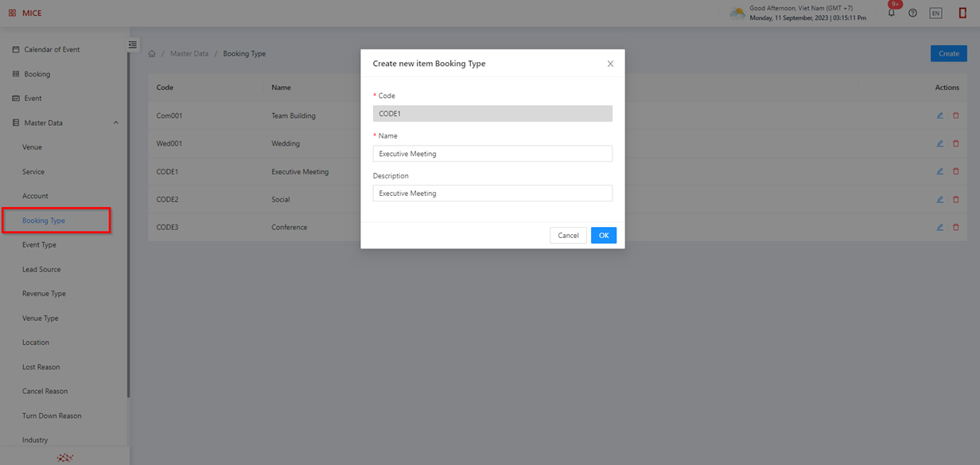This screenshot has height=465, width=980.
Task: Open the help question mark icon
Action: click(x=912, y=13)
